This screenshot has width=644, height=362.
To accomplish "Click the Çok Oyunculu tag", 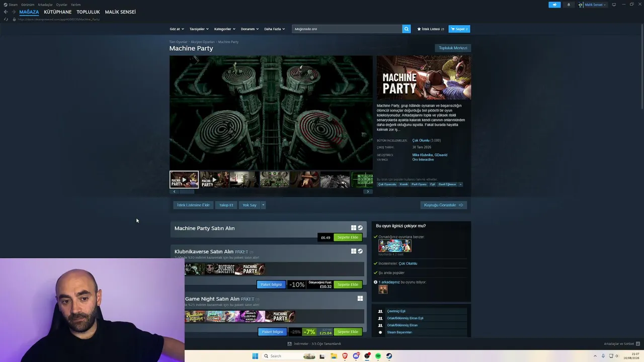I will click(x=387, y=185).
